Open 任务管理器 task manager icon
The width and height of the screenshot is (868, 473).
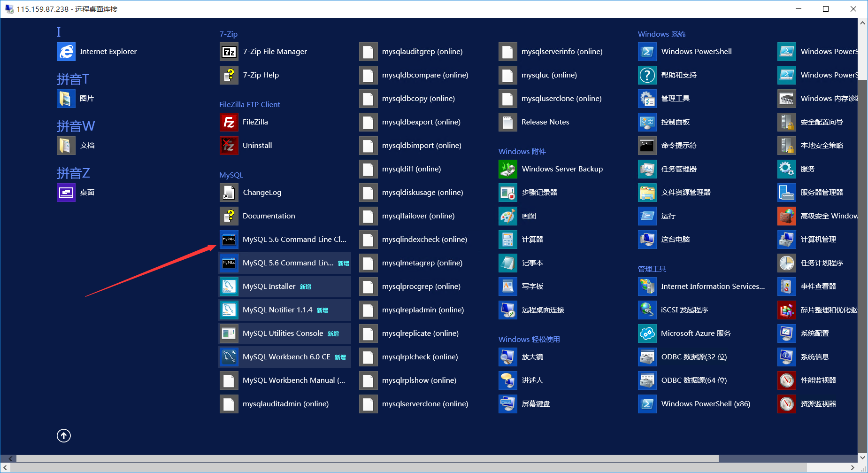click(x=647, y=169)
